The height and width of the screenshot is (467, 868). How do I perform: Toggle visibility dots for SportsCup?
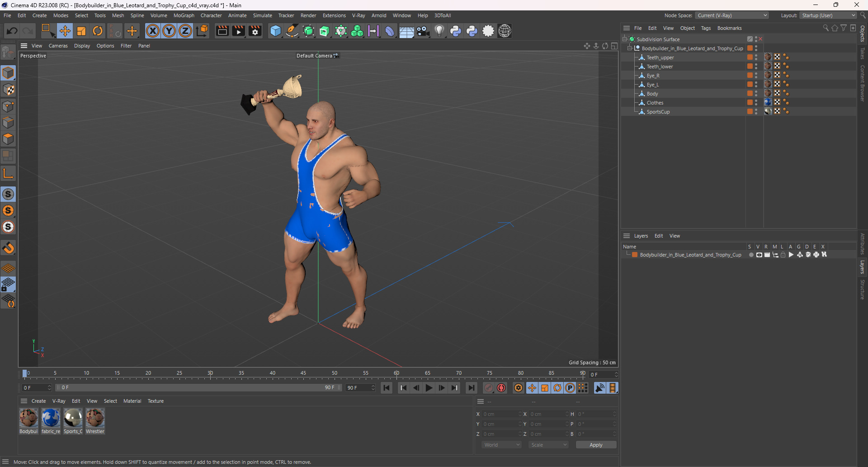coord(756,112)
